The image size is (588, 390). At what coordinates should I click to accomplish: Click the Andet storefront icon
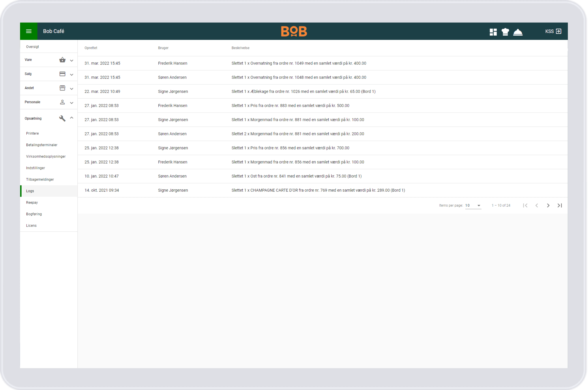(62, 88)
